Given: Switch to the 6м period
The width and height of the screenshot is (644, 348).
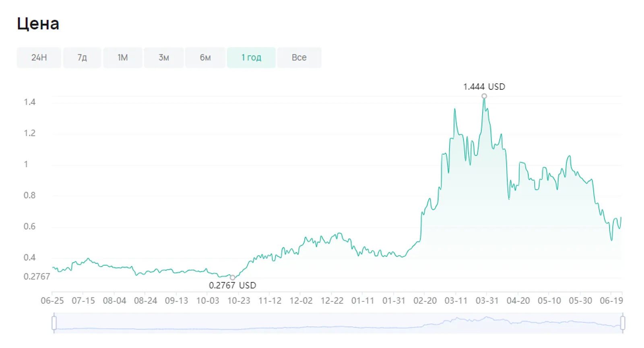Looking at the screenshot, I should coord(205,58).
